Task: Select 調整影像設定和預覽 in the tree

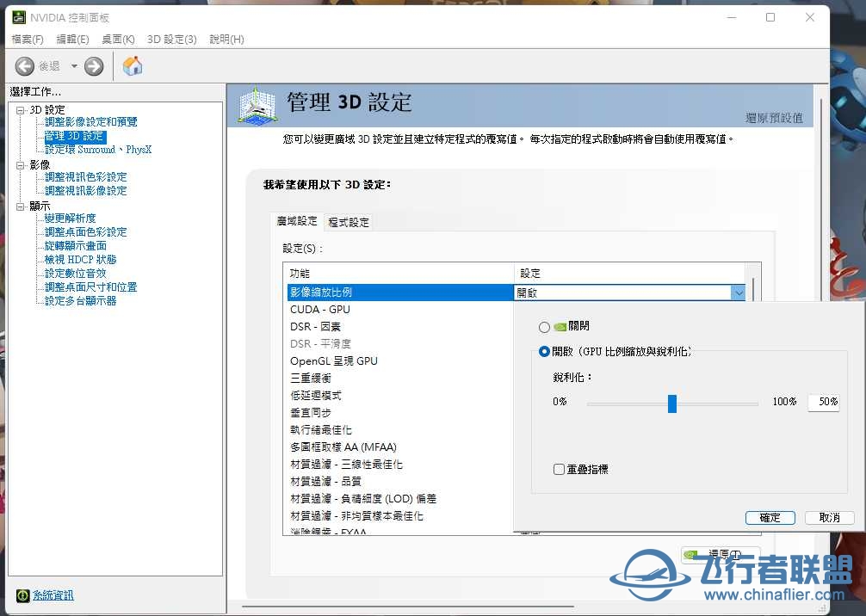Action: (91, 122)
